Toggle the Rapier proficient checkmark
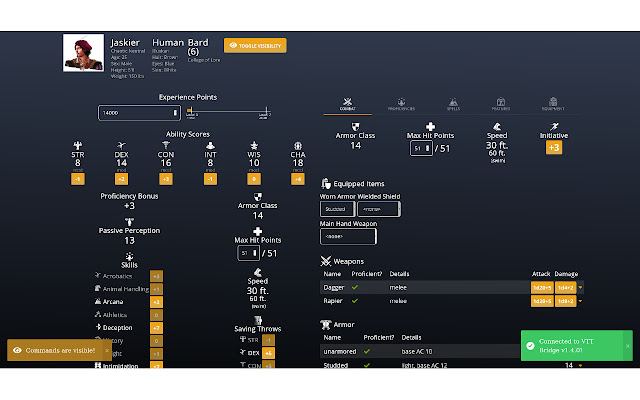Viewport: 640px width, 400px height. (355, 301)
